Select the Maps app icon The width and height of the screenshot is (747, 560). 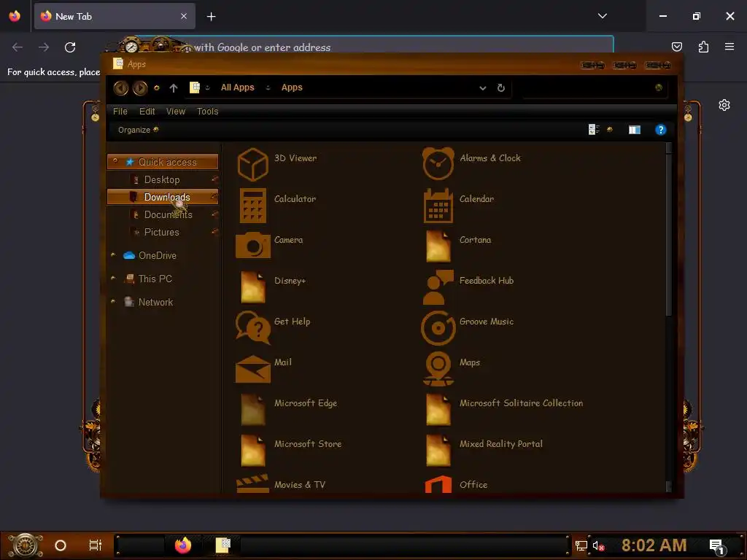coord(438,368)
